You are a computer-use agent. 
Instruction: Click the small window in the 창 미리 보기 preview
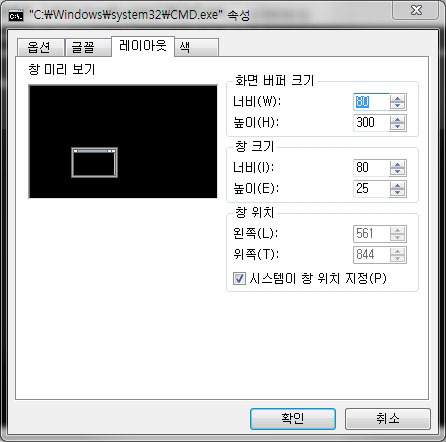(95, 162)
